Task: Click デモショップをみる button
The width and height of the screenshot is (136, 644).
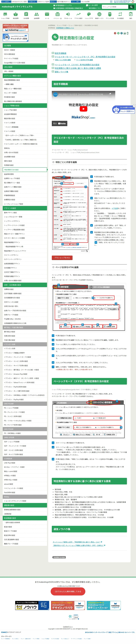Action: (62, 258)
